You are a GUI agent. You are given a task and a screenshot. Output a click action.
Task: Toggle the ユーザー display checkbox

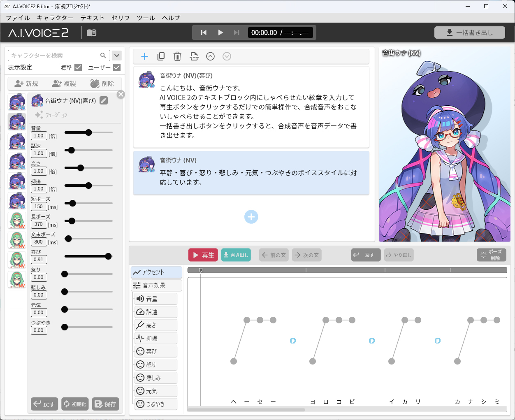(x=117, y=67)
